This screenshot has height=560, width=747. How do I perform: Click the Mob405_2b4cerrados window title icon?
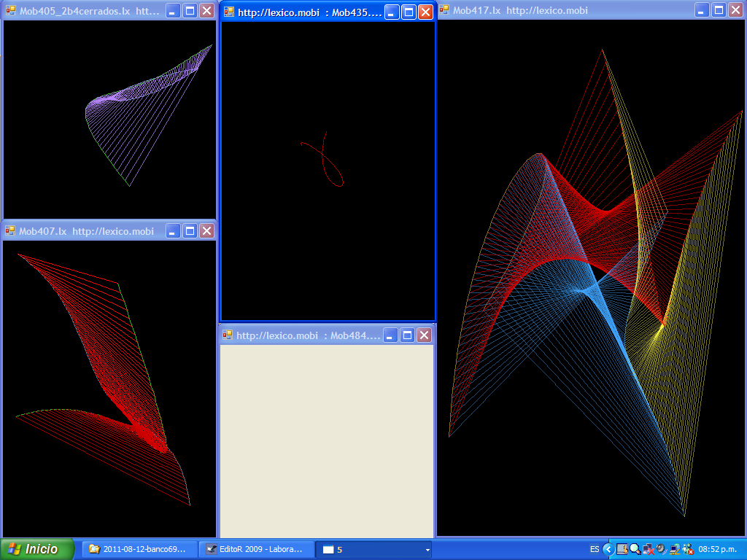[x=10, y=10]
